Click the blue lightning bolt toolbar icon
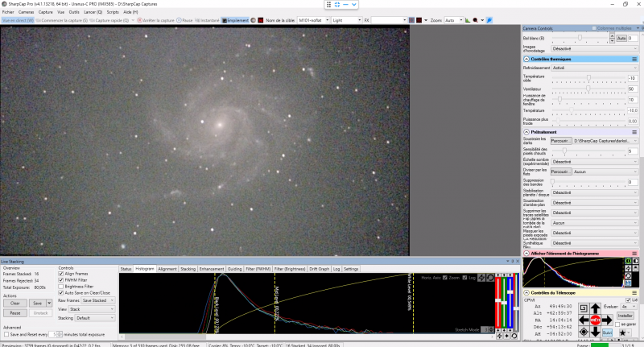 (489, 20)
